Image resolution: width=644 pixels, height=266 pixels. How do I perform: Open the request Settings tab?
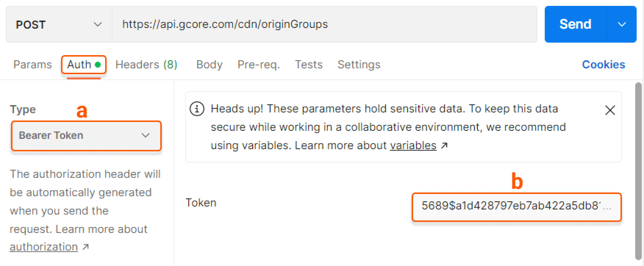pyautogui.click(x=359, y=64)
